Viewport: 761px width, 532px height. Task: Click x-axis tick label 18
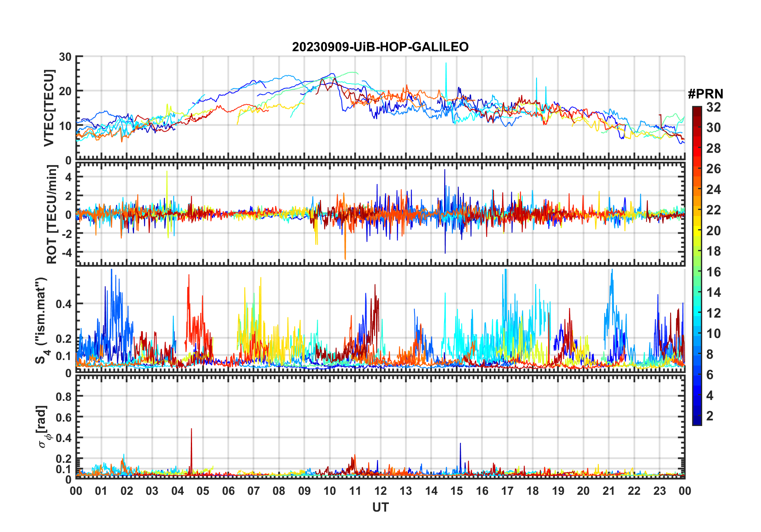[533, 491]
